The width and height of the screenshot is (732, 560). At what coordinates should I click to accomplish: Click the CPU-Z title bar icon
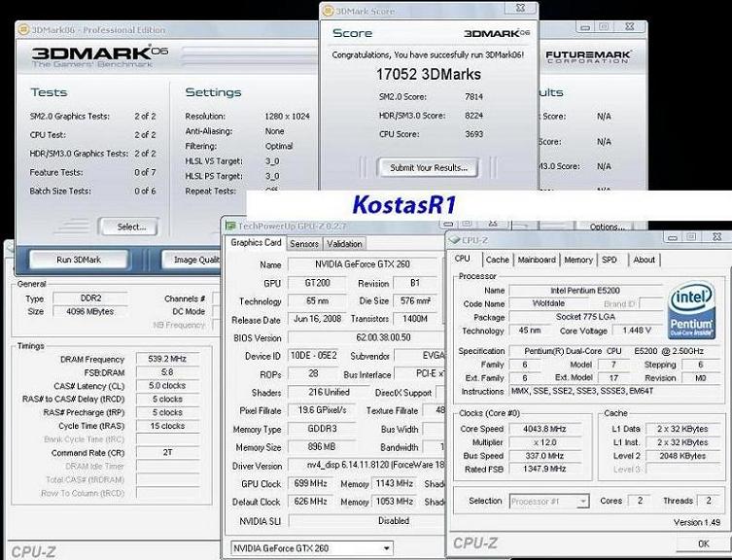454,240
